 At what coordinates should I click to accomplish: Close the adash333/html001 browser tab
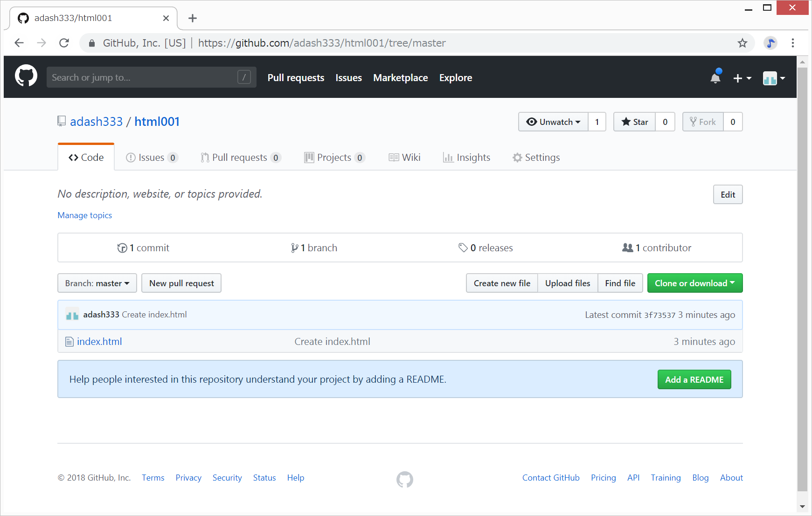point(166,18)
